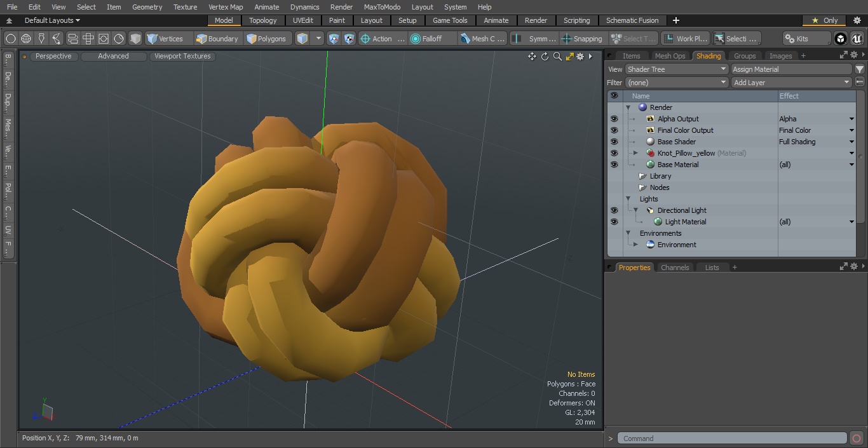The height and width of the screenshot is (448, 868).
Task: Open the Work Plane toolbar button
Action: pos(686,39)
